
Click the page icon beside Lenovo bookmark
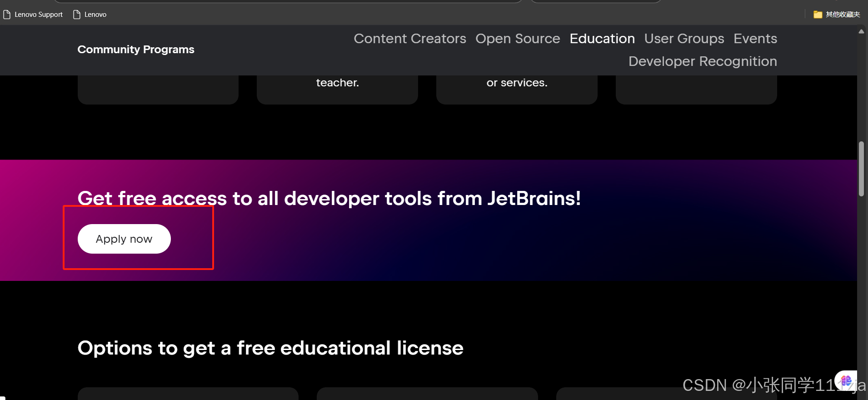[x=77, y=15]
